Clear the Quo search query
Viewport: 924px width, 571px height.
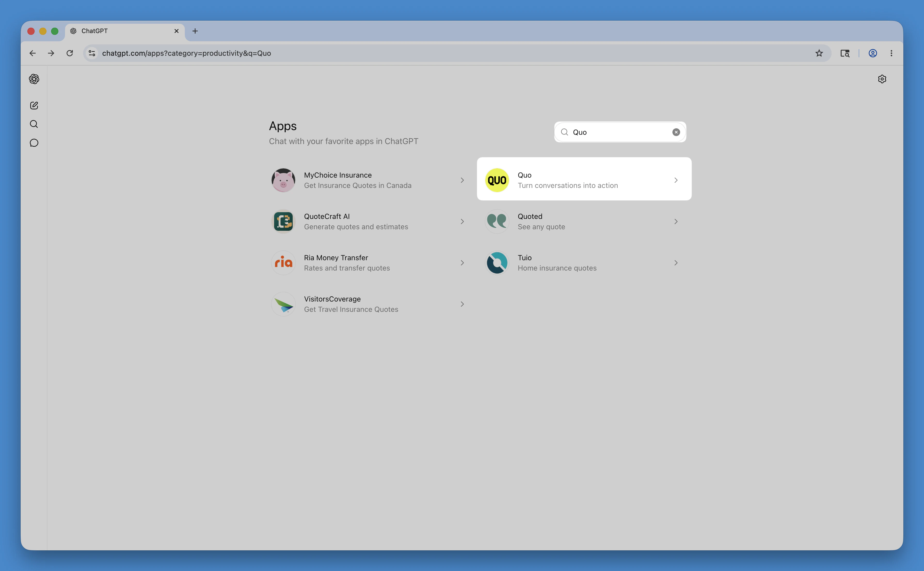click(x=676, y=132)
